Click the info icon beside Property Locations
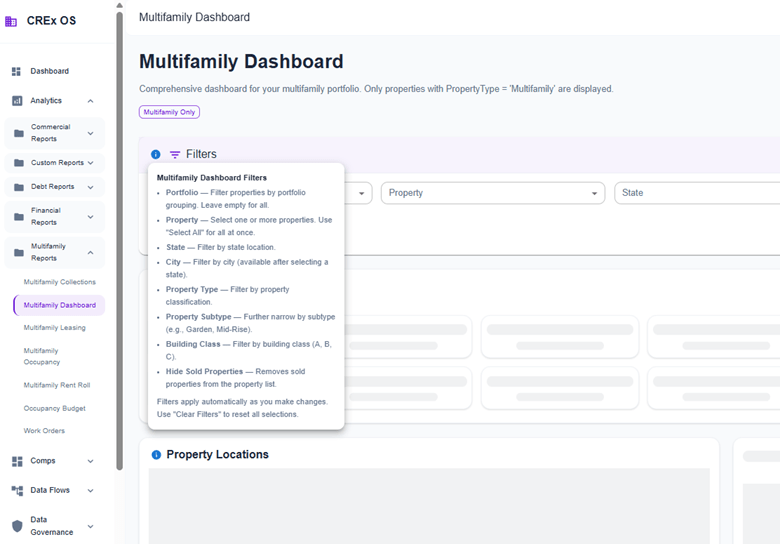Image resolution: width=780 pixels, height=544 pixels. tap(156, 455)
